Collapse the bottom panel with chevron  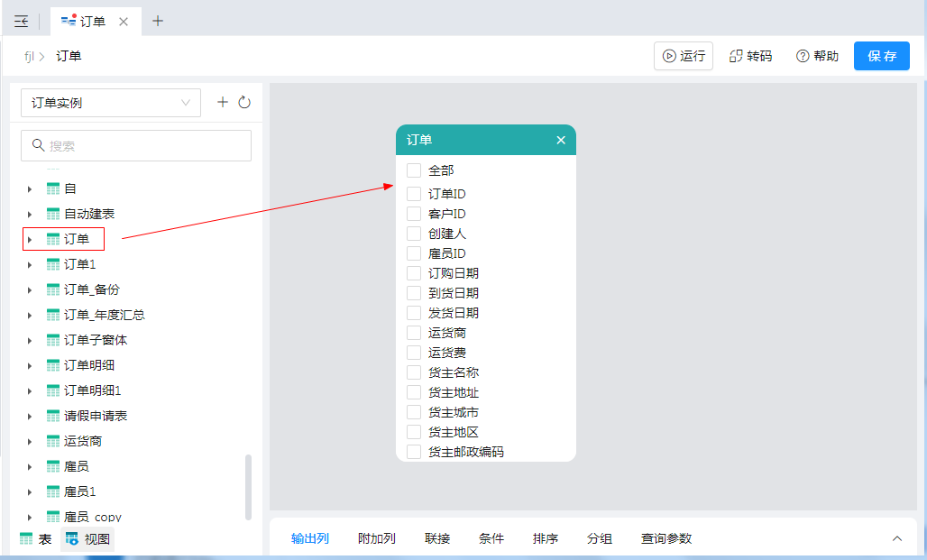point(897,538)
